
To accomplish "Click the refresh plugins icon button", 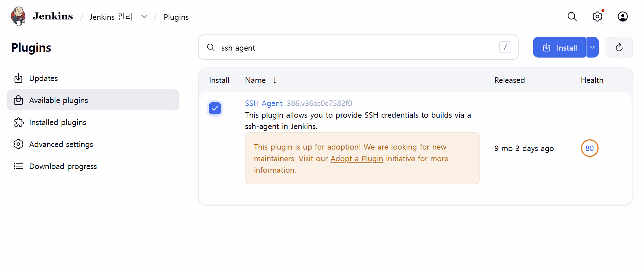I will [619, 47].
